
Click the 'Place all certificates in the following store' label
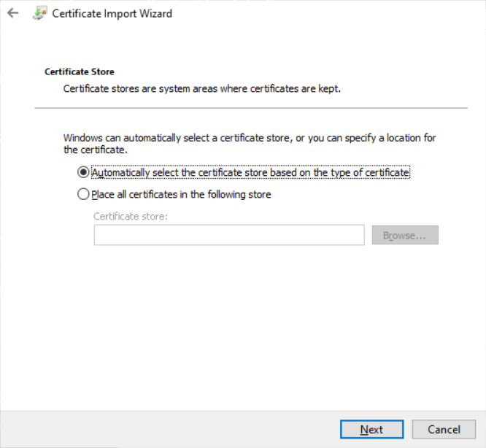(181, 195)
